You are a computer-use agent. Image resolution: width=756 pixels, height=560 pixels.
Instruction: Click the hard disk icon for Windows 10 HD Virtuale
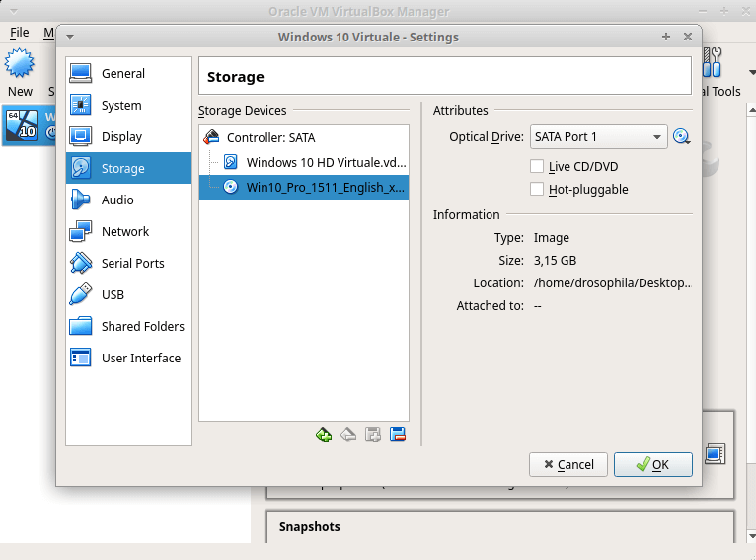tap(231, 162)
